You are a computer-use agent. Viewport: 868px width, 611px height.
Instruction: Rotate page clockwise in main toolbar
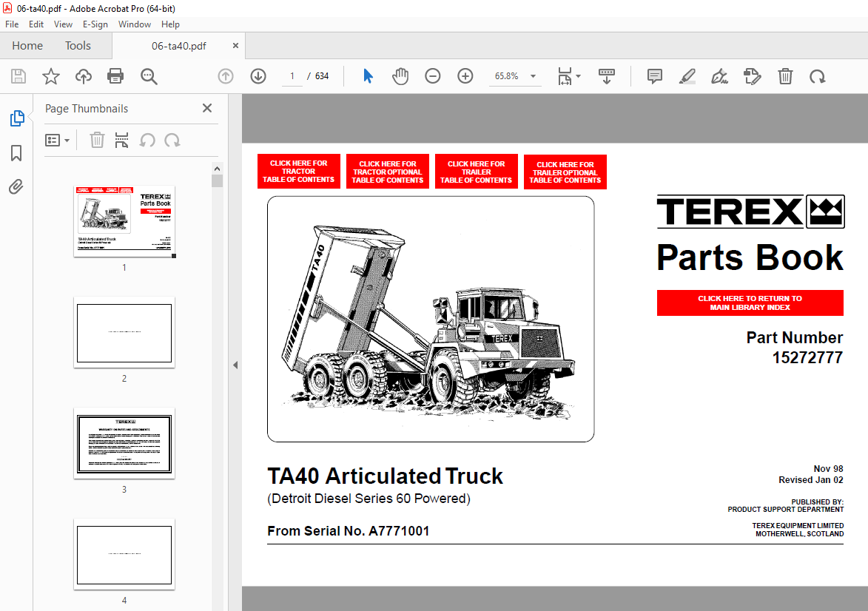pyautogui.click(x=818, y=76)
